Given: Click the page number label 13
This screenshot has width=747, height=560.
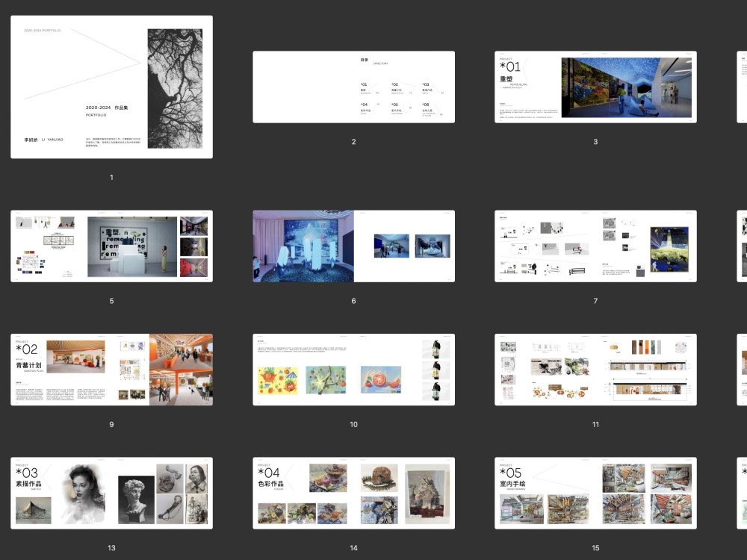Looking at the screenshot, I should 111,547.
